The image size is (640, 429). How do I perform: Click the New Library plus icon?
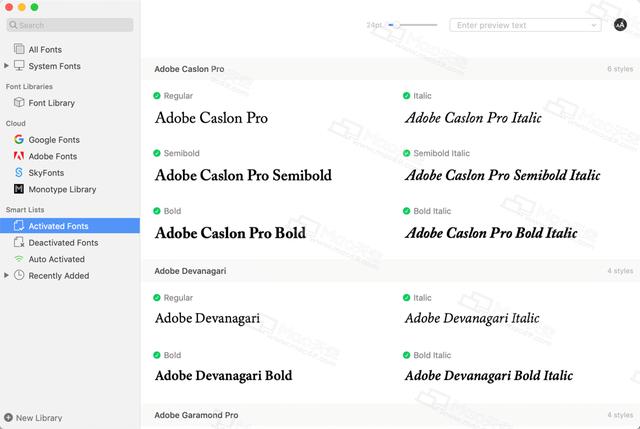(x=8, y=418)
